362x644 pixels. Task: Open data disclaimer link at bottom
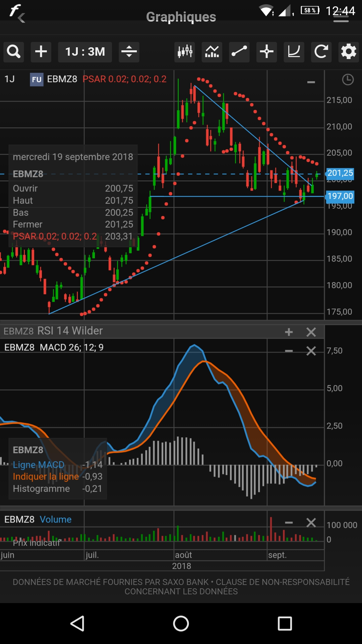click(x=181, y=587)
